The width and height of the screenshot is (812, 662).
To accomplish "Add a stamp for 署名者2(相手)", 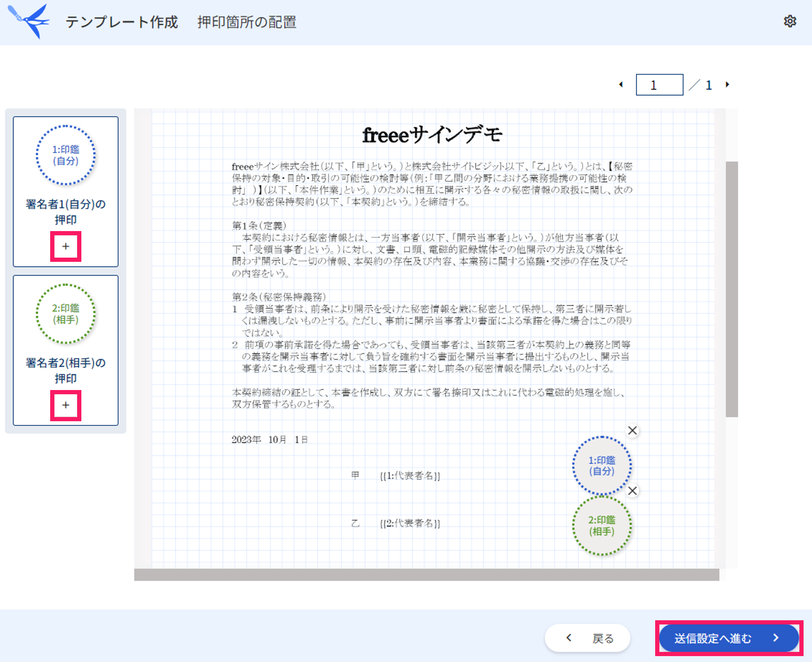I will 66,405.
